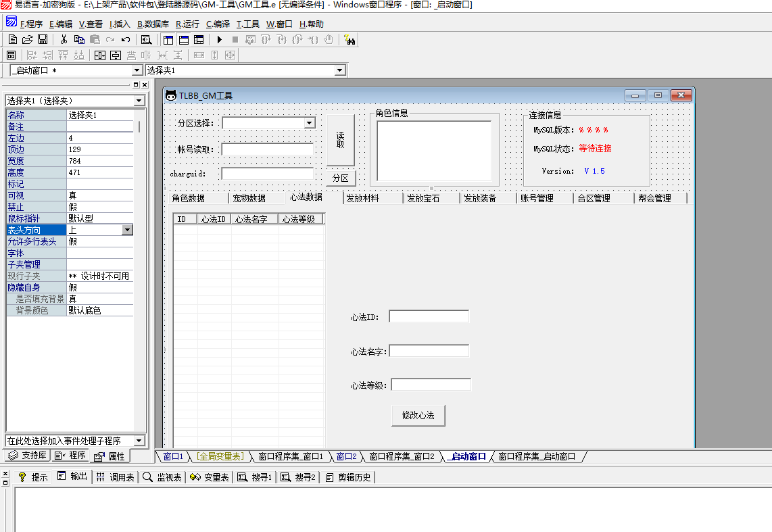772x532 pixels.
Task: Click the 修改心法 button
Action: point(418,416)
